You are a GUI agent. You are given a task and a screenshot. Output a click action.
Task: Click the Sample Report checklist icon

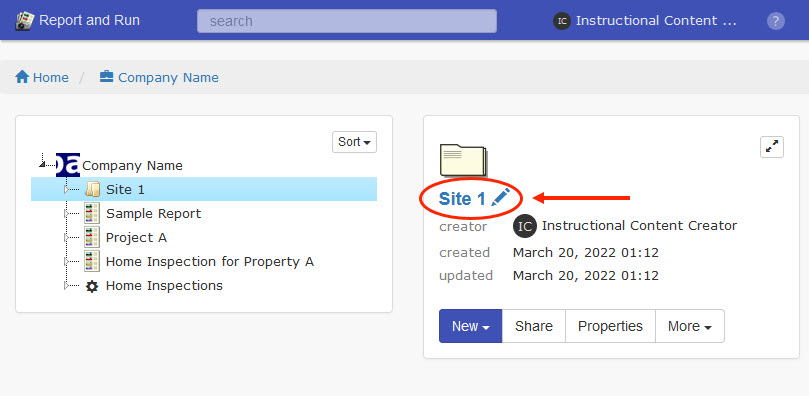92,213
